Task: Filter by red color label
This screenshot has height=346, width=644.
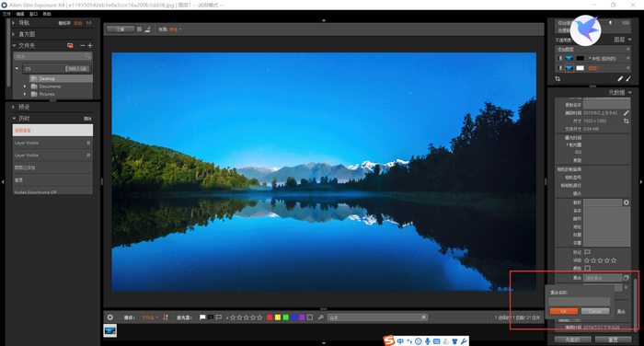Action: (x=270, y=317)
